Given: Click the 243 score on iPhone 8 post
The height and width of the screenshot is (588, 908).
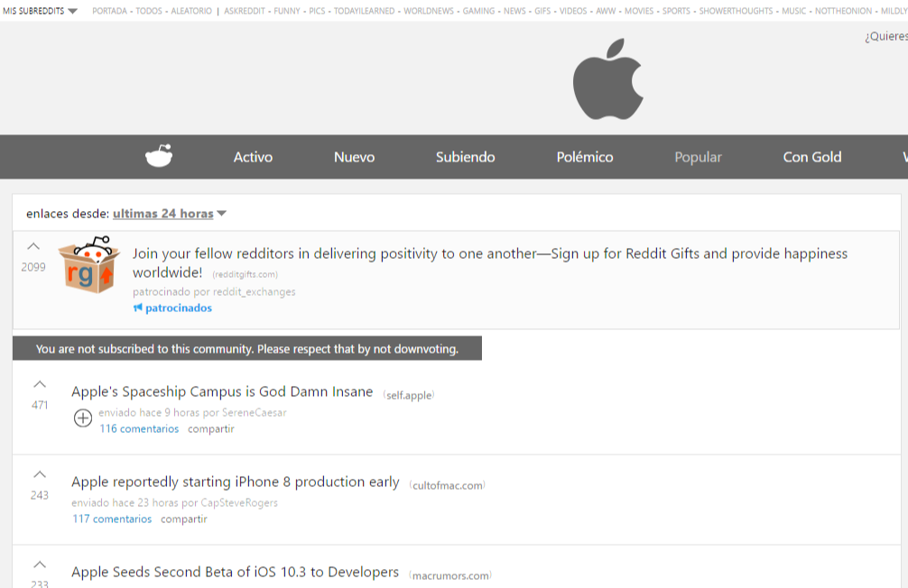Looking at the screenshot, I should pyautogui.click(x=40, y=495).
